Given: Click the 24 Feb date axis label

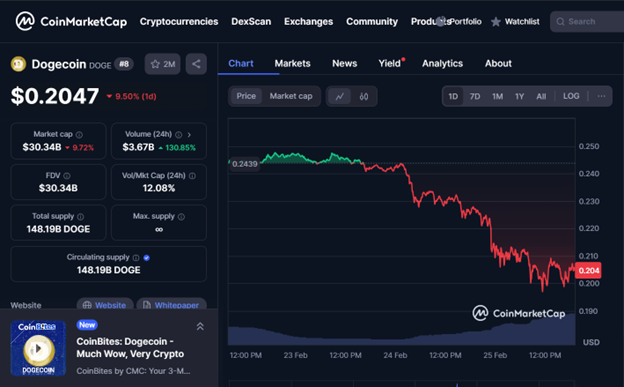Looking at the screenshot, I should tap(395, 355).
